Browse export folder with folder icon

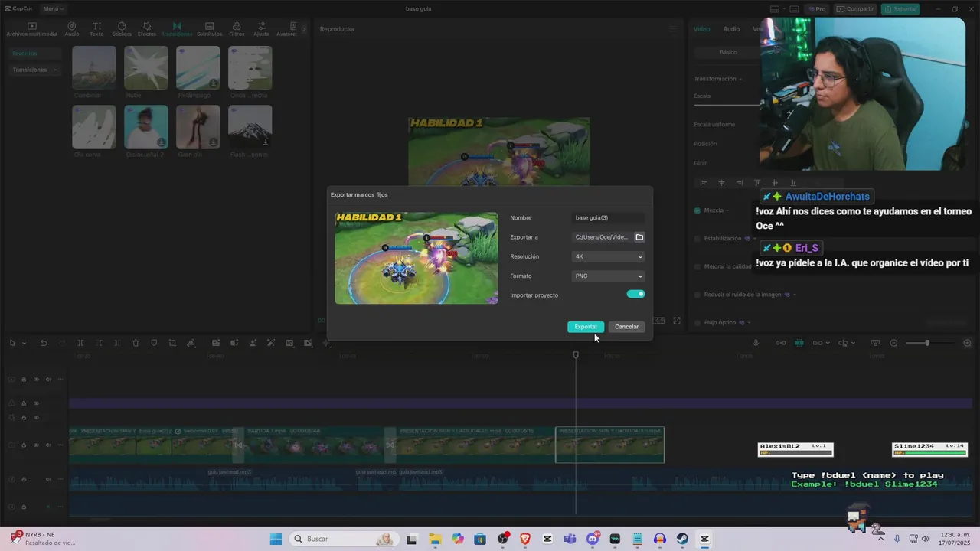click(x=639, y=237)
